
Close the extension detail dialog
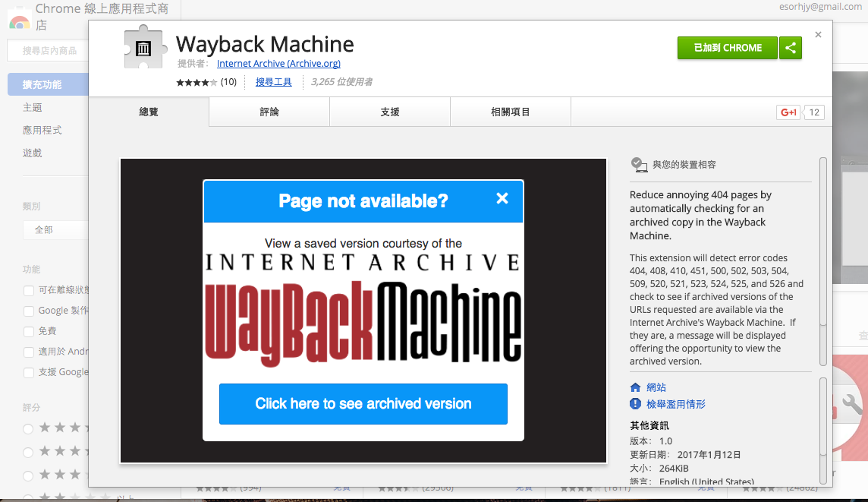(x=818, y=34)
